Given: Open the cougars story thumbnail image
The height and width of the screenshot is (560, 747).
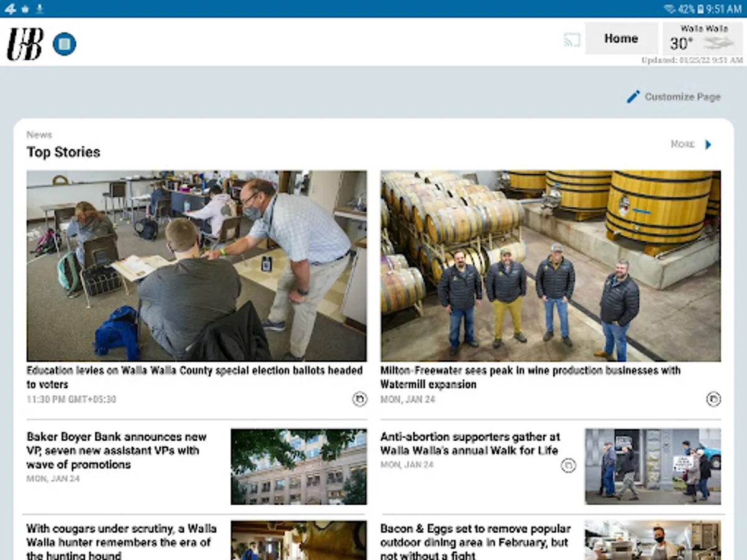Looking at the screenshot, I should coord(299,540).
